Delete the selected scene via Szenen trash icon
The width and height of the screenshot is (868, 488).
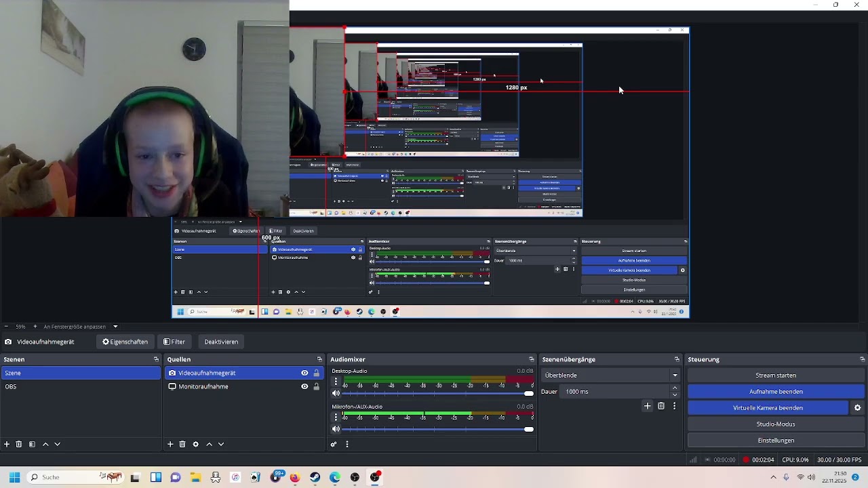coord(19,444)
